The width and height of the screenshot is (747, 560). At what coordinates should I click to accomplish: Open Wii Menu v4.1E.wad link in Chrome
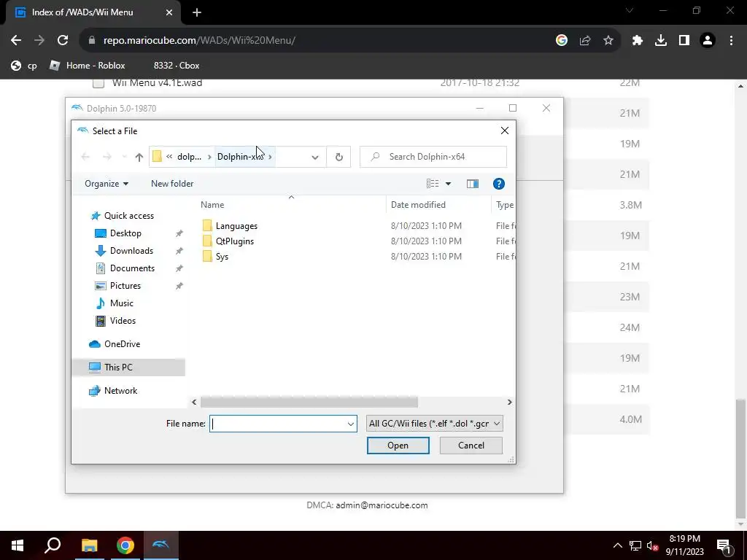158,83
